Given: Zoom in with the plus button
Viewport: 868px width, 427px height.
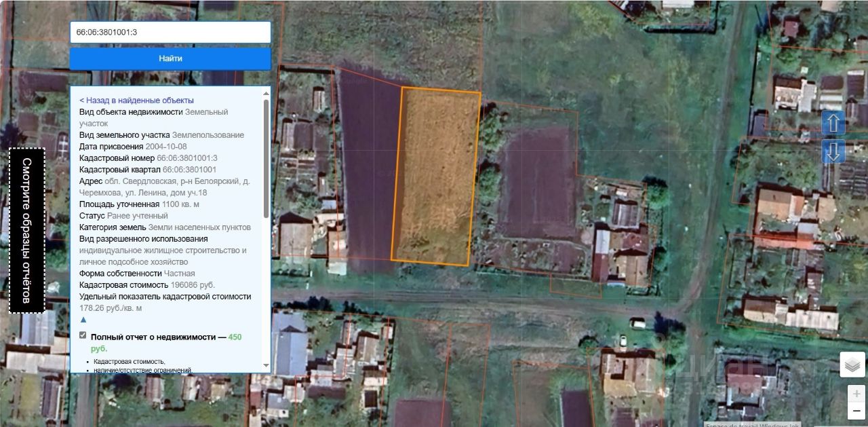Looking at the screenshot, I should pyautogui.click(x=857, y=394).
